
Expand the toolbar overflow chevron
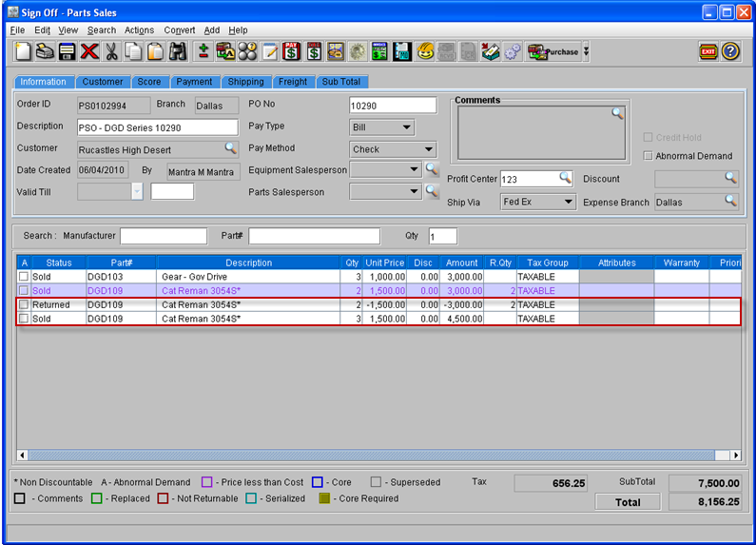[587, 51]
